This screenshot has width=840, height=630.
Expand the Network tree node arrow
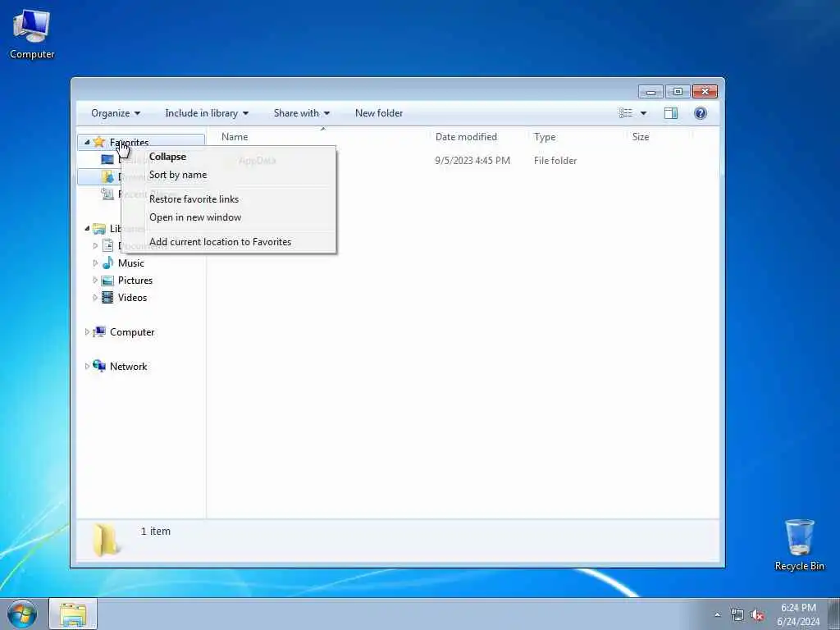click(x=87, y=367)
